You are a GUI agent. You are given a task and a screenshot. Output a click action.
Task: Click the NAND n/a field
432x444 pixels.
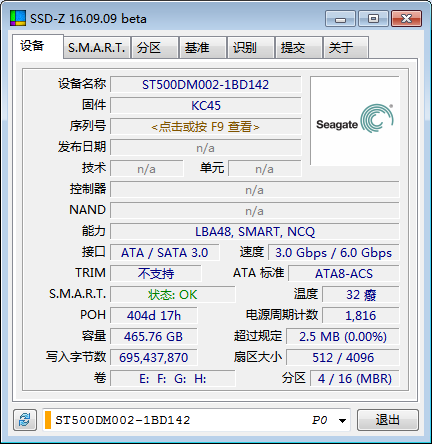pyautogui.click(x=255, y=211)
